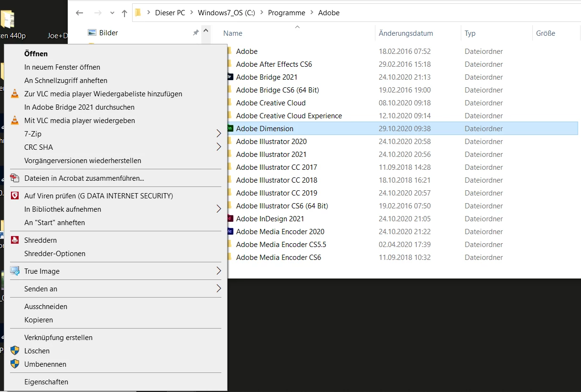This screenshot has height=392, width=581.
Task: Click the Adobe Creative Cloud folder icon
Action: point(229,103)
